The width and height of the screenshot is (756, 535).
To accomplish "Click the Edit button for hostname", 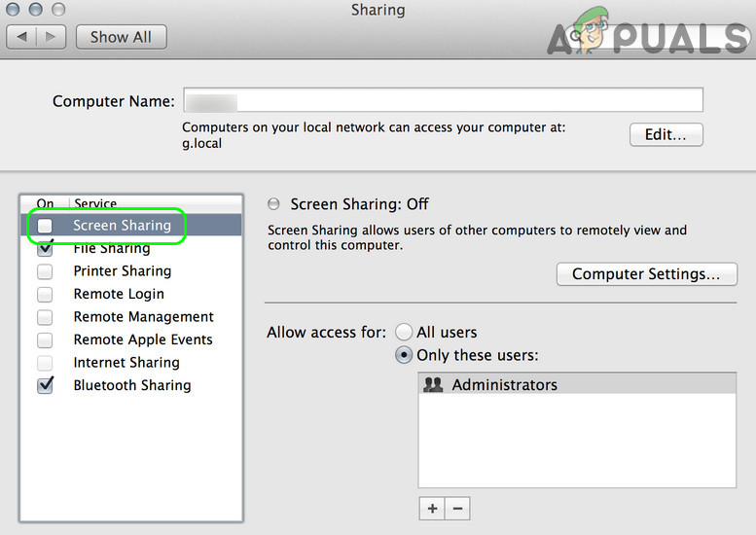I will click(x=666, y=135).
